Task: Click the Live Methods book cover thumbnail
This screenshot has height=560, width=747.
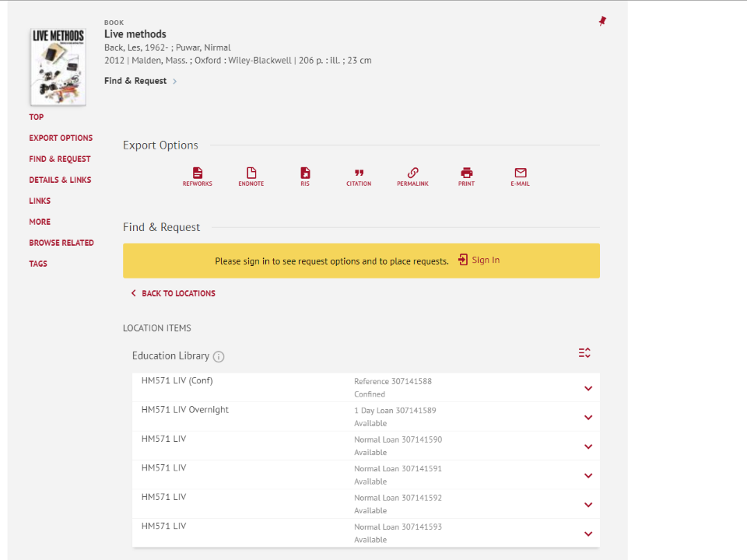Action: pos(58,67)
